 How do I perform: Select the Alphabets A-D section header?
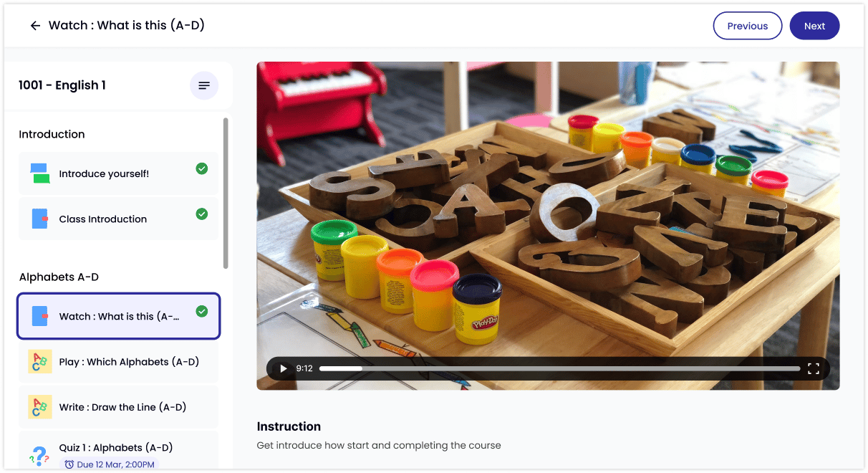59,277
